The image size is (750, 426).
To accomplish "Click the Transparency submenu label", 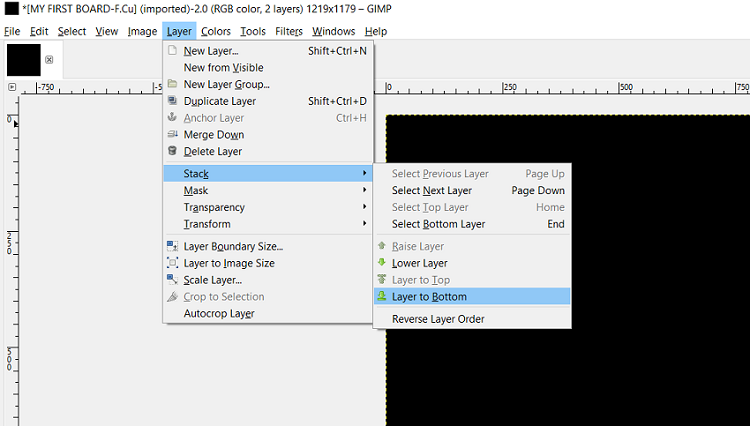I will pyautogui.click(x=214, y=208).
